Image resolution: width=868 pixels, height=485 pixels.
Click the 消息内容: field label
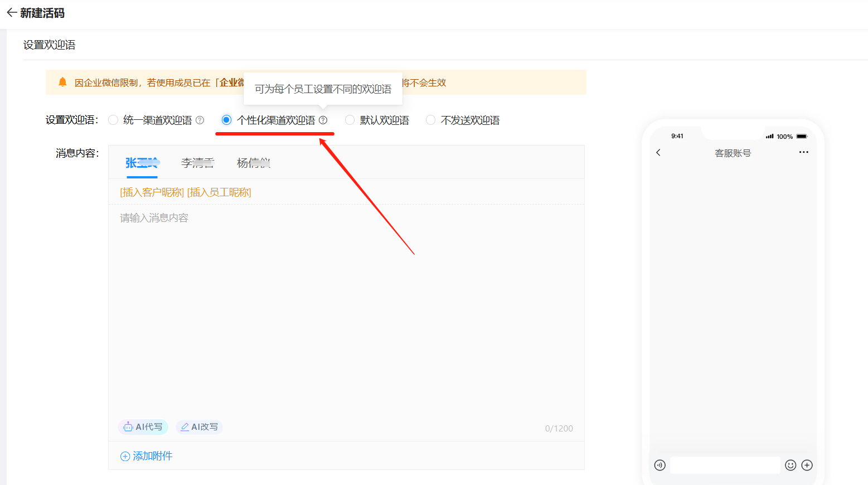point(77,153)
